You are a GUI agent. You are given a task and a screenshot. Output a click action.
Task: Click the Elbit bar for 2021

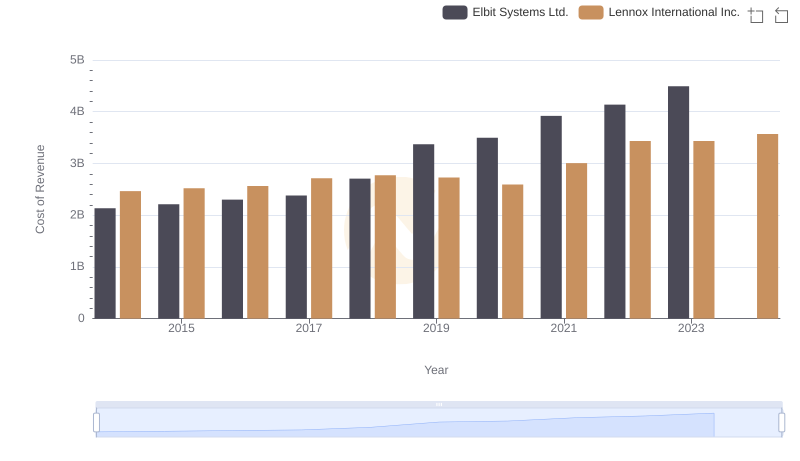pos(551,217)
